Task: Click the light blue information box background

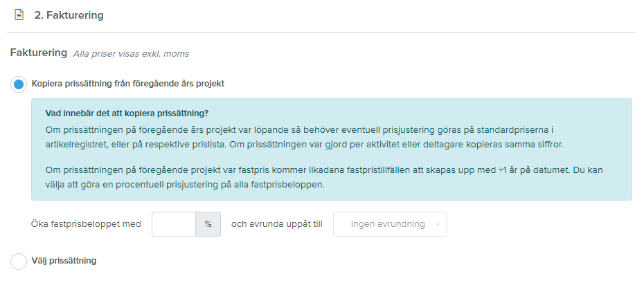Action: 332,149
